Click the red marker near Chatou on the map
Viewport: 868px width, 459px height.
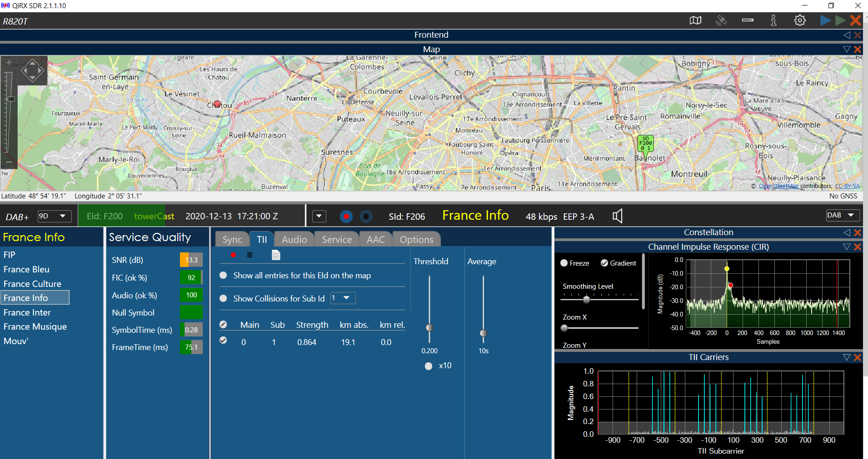point(217,104)
